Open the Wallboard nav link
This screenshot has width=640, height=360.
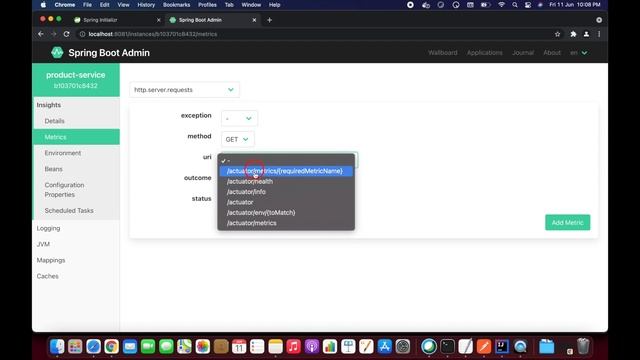[x=443, y=53]
